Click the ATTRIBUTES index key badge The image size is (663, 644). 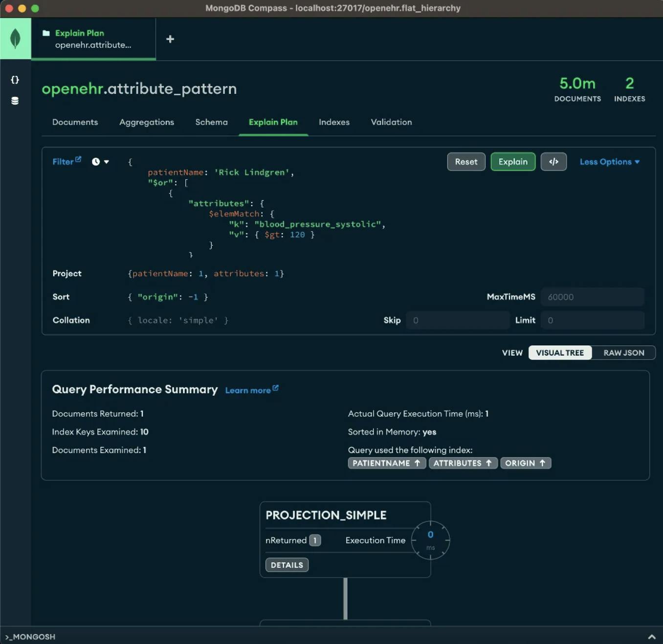pyautogui.click(x=463, y=463)
